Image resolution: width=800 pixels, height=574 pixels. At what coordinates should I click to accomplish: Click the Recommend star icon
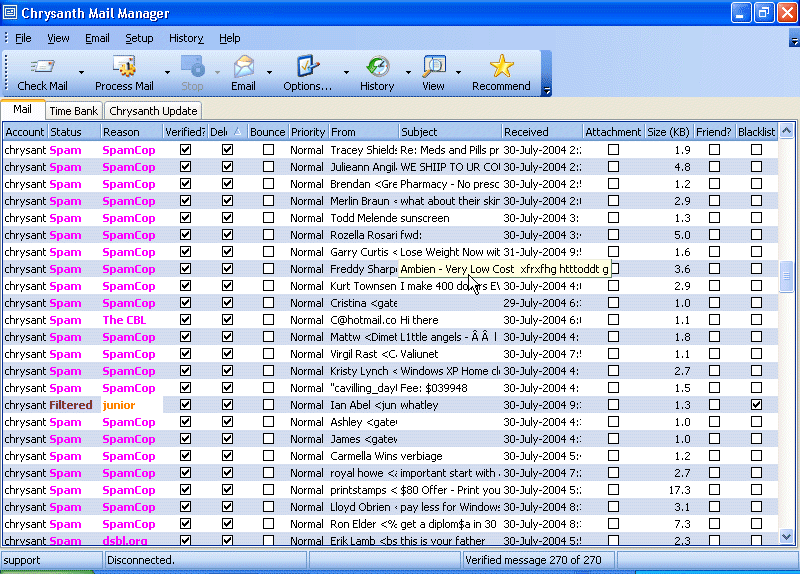click(x=501, y=67)
